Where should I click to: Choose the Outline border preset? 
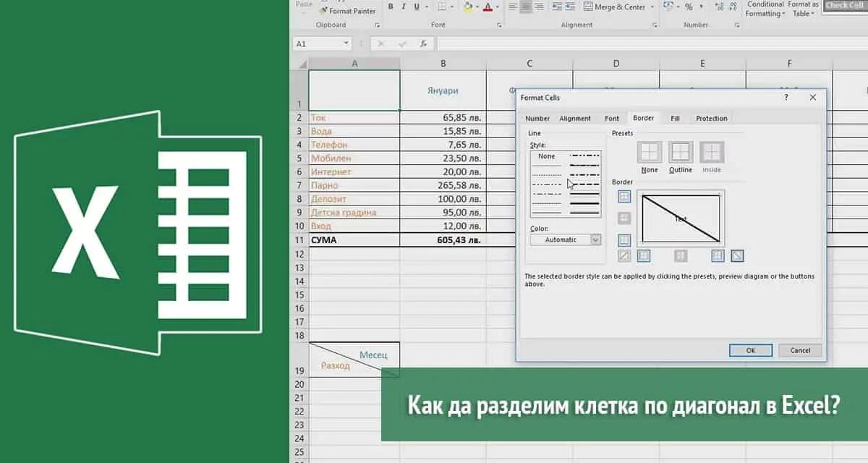[x=681, y=152]
